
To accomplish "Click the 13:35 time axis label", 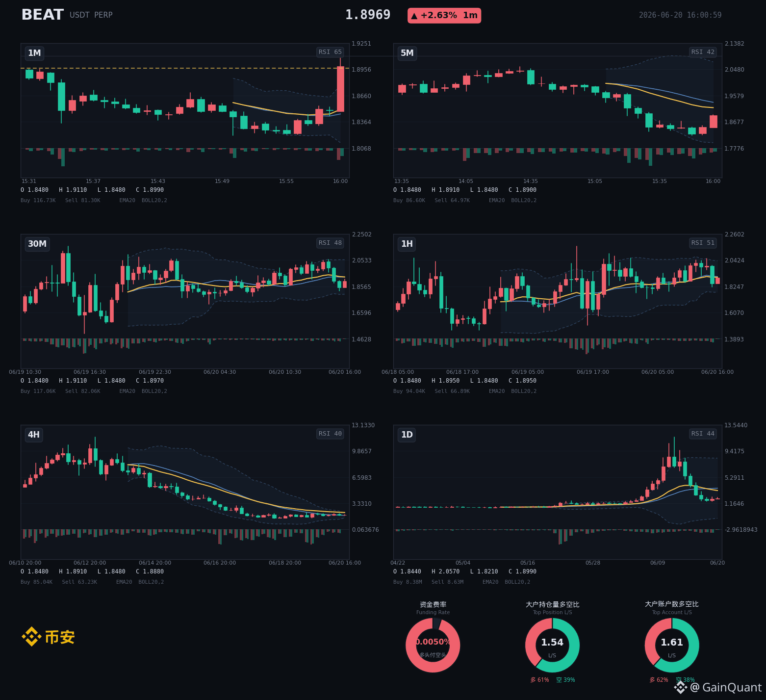I will pyautogui.click(x=402, y=181).
